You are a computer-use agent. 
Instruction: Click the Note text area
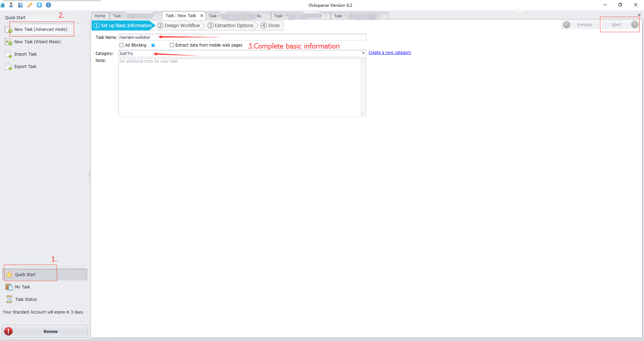tap(239, 87)
